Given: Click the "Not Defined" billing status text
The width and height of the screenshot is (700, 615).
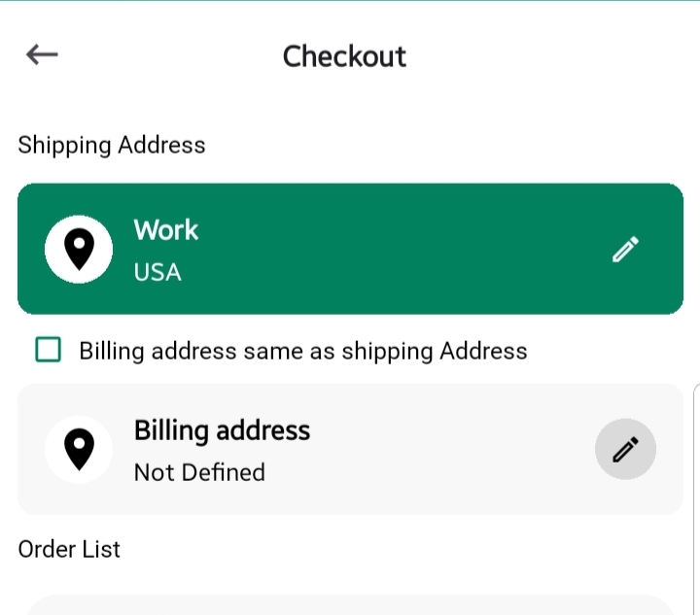Looking at the screenshot, I should pos(199,472).
